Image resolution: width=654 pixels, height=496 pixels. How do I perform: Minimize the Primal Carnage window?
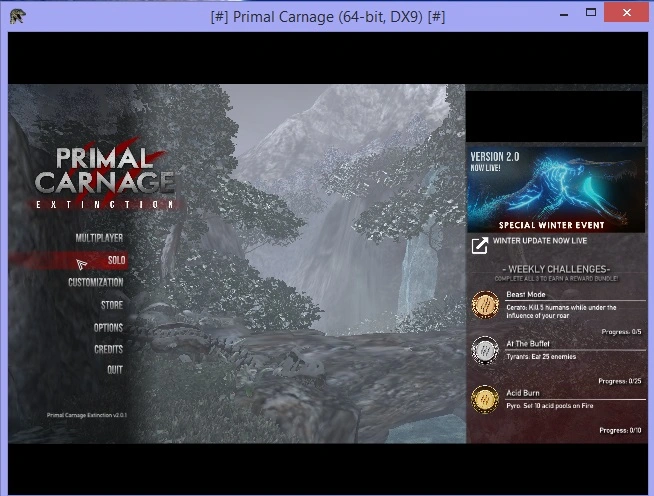click(x=564, y=15)
